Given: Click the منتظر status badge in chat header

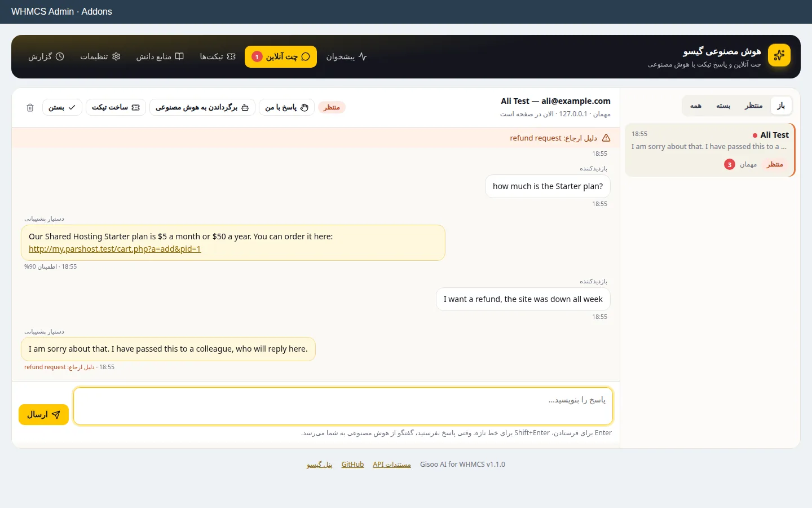Looking at the screenshot, I should click(332, 107).
